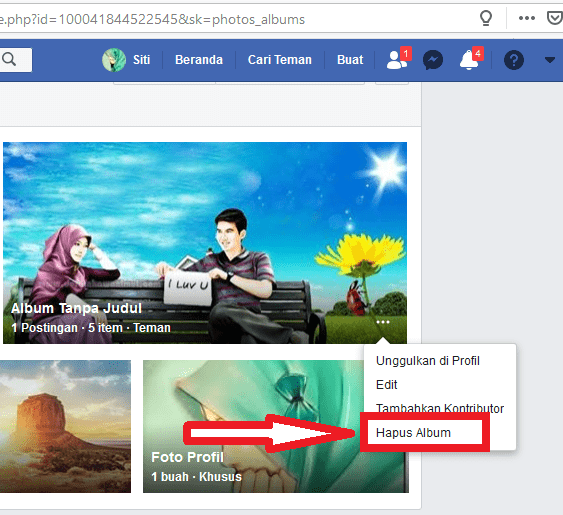Screen dimensions: 563x515
Task: Open the friend requests icon
Action: (x=398, y=59)
